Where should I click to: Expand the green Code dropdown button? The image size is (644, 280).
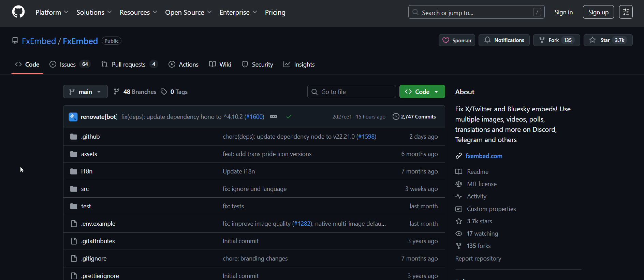422,92
